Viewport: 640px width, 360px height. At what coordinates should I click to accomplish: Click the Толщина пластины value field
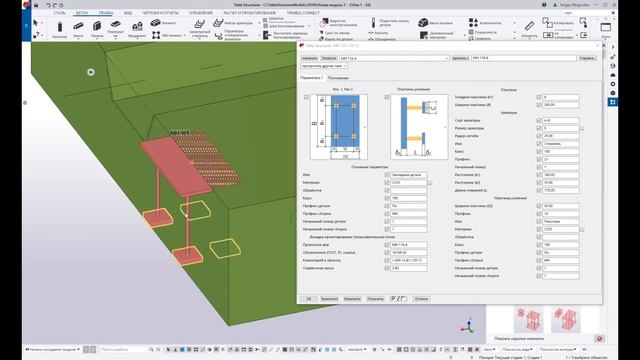pyautogui.click(x=561, y=97)
